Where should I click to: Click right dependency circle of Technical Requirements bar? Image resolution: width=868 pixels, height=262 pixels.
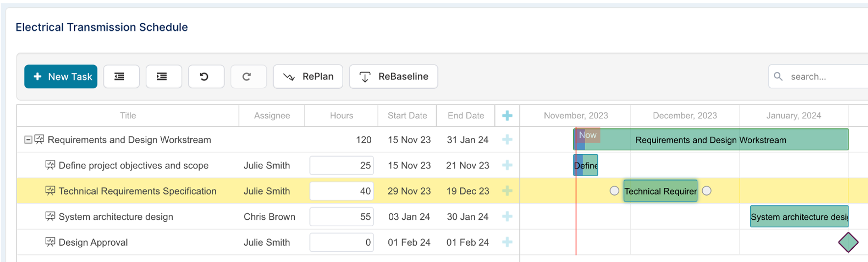coord(706,191)
